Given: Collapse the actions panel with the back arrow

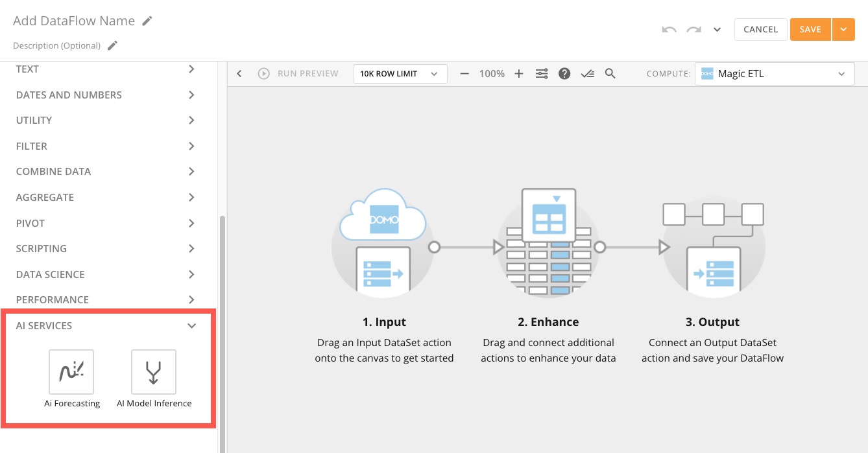Looking at the screenshot, I should (x=239, y=73).
